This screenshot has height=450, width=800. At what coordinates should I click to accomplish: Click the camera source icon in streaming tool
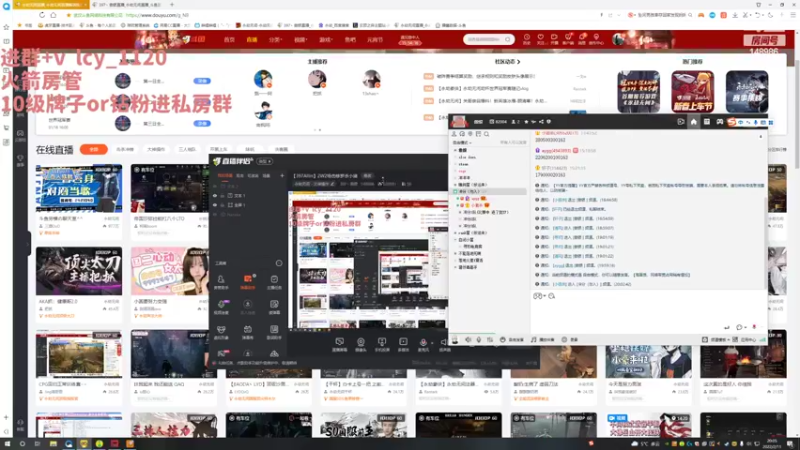361,342
